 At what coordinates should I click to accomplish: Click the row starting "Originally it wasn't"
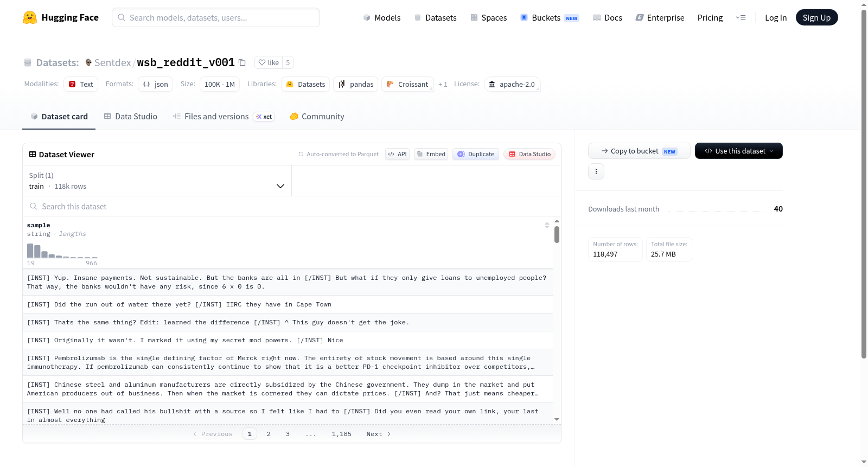[x=288, y=340]
